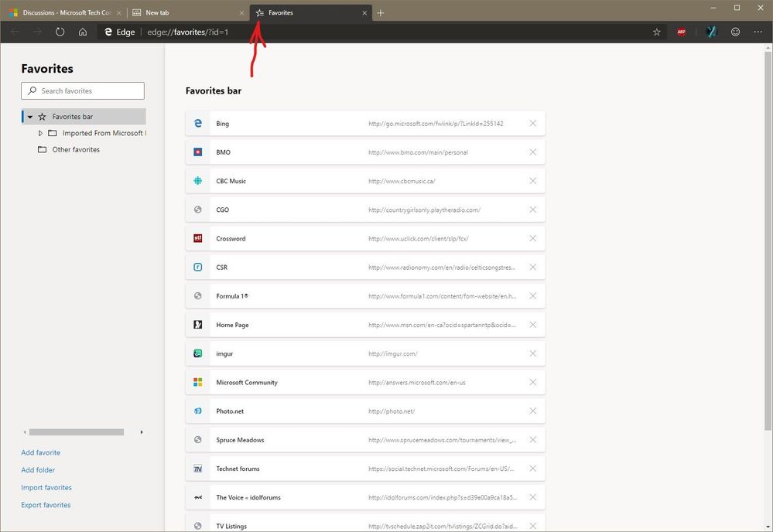Click the page vertical scrollbar thumb
The image size is (773, 532).
(768, 241)
